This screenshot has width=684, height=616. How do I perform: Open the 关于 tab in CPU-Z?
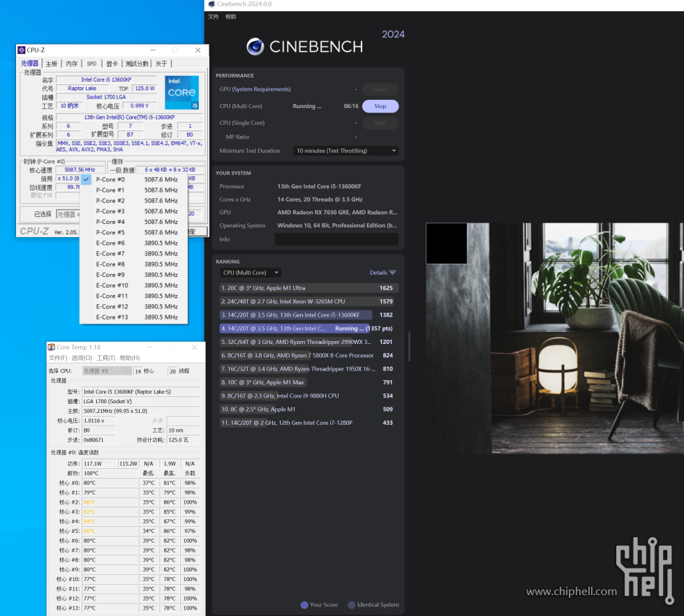click(x=161, y=63)
